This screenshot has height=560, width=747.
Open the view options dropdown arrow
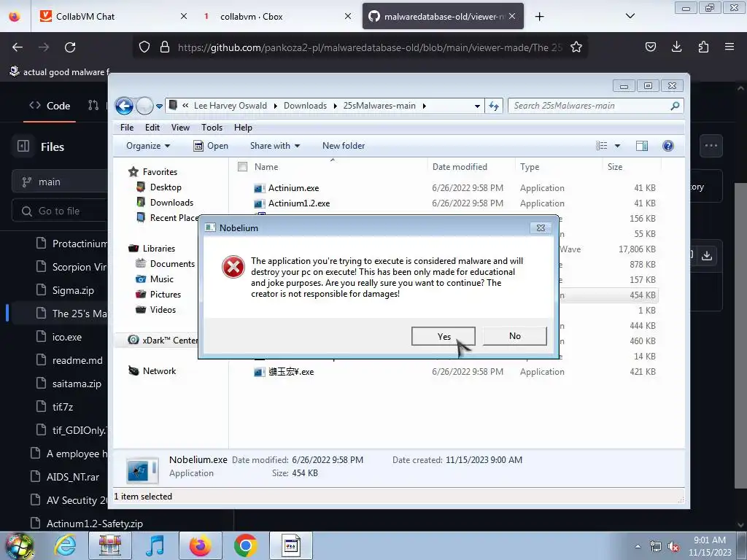617,146
